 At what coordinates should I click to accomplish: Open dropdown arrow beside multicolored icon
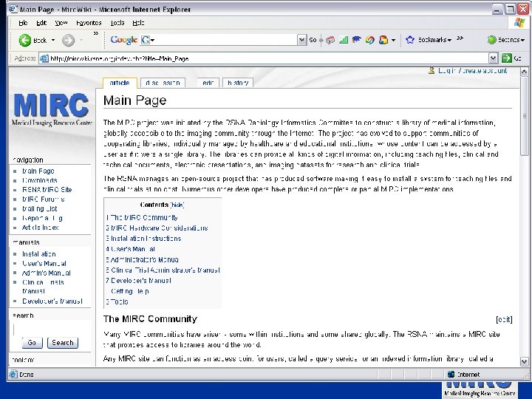pos(393,40)
